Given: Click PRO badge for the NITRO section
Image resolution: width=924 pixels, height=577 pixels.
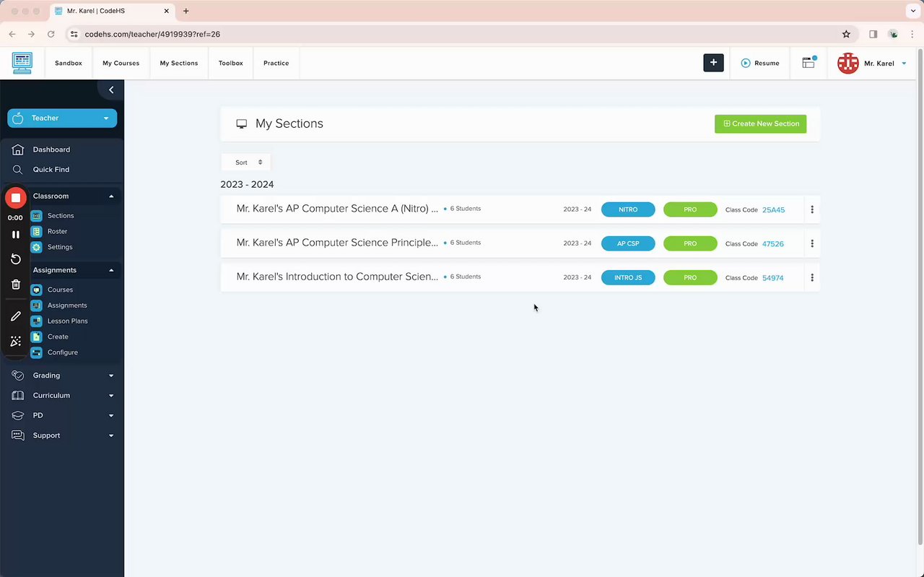Looking at the screenshot, I should click(x=690, y=209).
